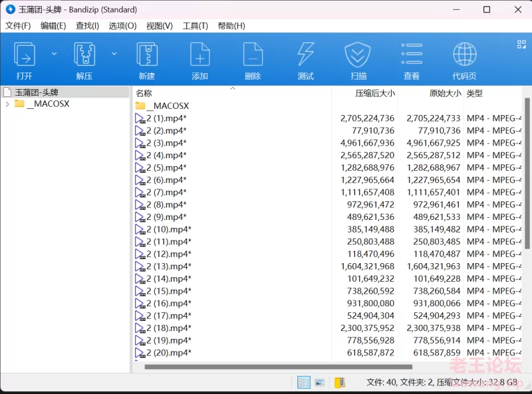Sort by 类型 column header

point(475,93)
